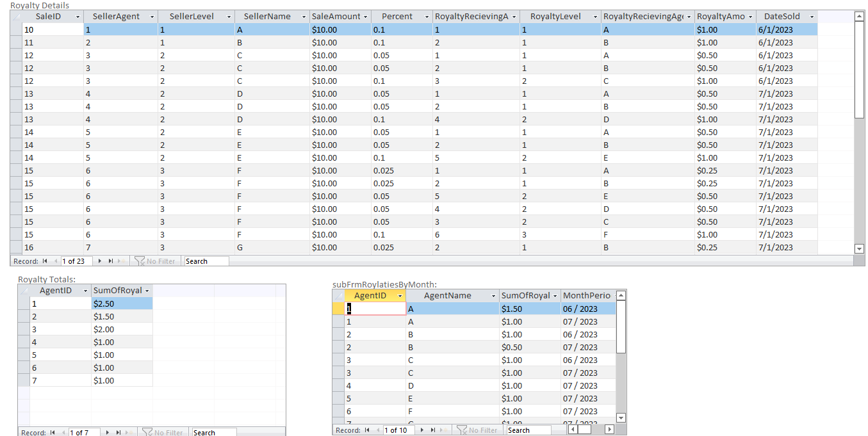Viewport: 868px width, 436px height.
Task: Open DateSold column sort dropdown
Action: coord(812,17)
